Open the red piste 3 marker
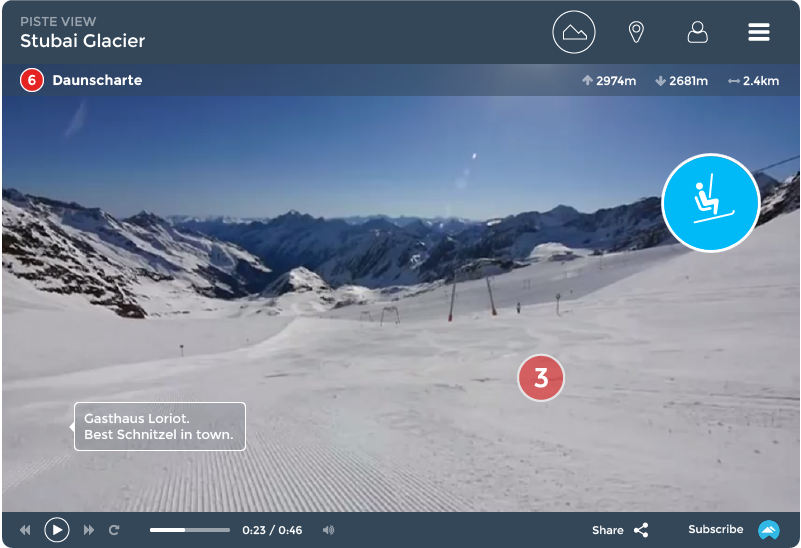Screen dimensions: 801x548 (541, 378)
